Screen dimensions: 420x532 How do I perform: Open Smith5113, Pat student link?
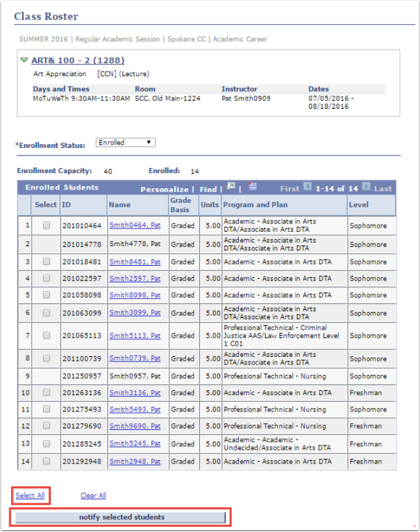tap(135, 335)
